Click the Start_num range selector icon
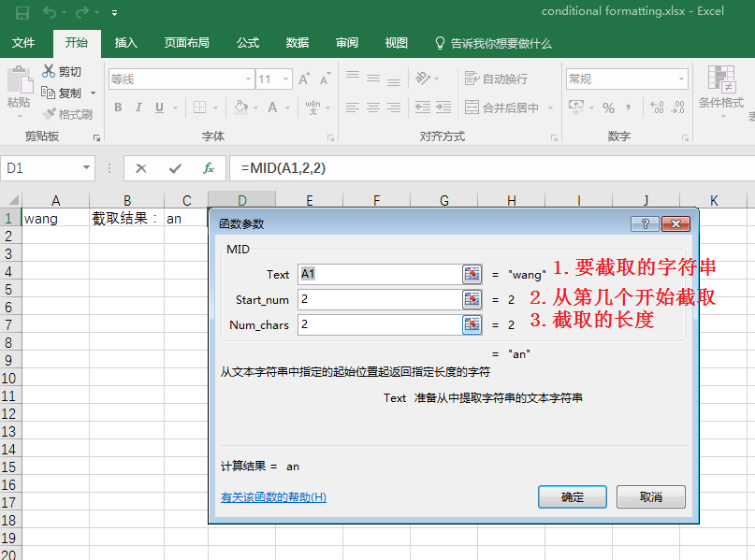Image resolution: width=755 pixels, height=560 pixels. point(472,299)
